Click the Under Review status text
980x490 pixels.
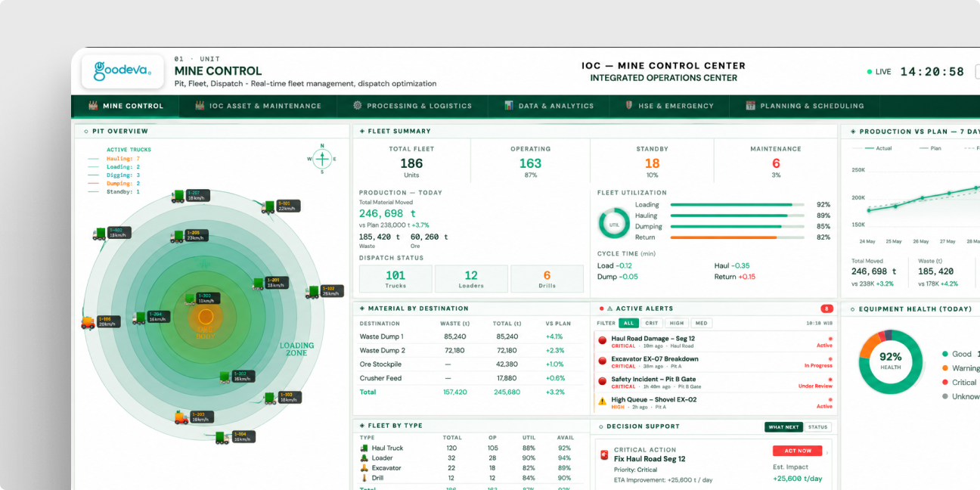point(815,386)
